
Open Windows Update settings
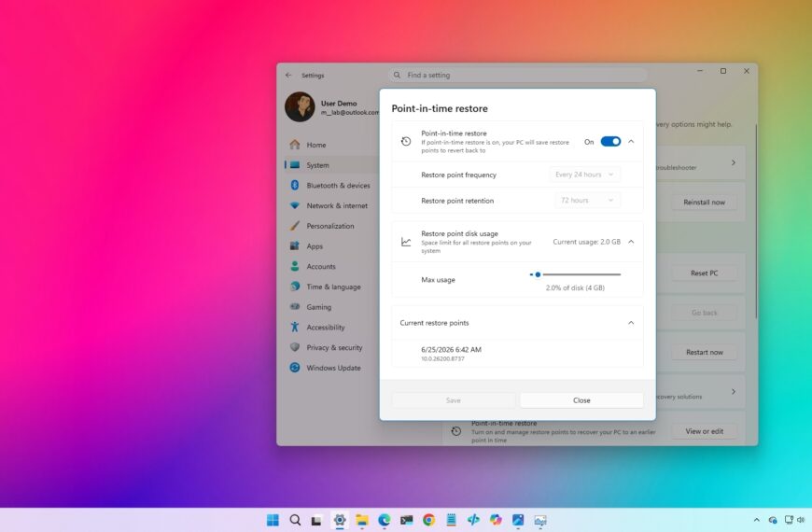331,368
